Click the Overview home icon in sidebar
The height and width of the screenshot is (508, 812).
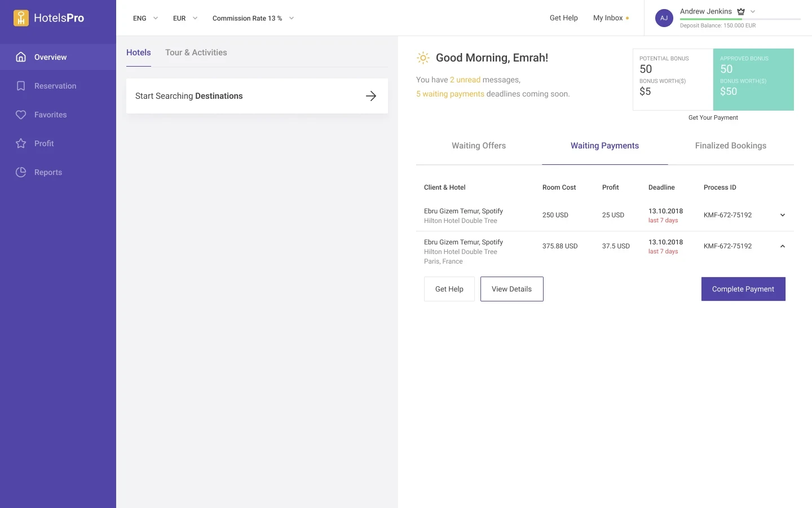point(21,57)
